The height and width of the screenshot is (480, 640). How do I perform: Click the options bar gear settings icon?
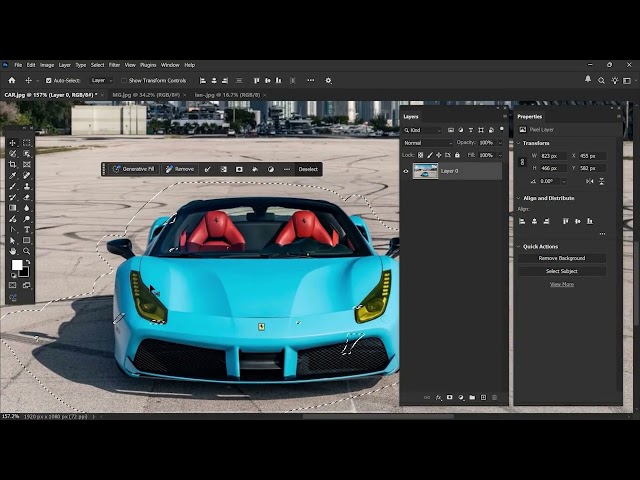(329, 80)
